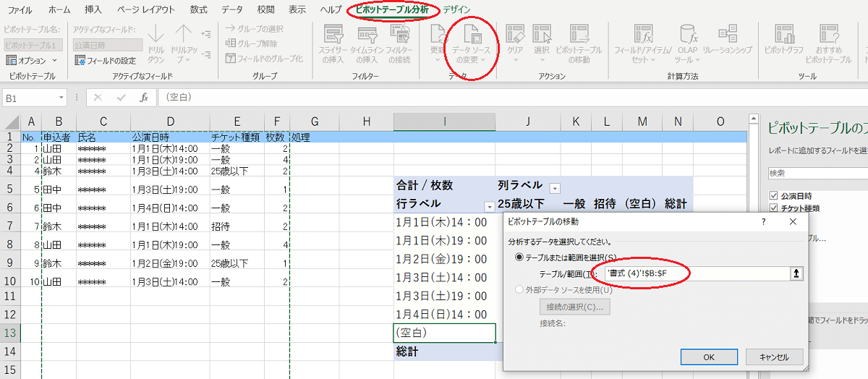
Task: Toggle the 公演日時 field checkbox
Action: pos(775,196)
